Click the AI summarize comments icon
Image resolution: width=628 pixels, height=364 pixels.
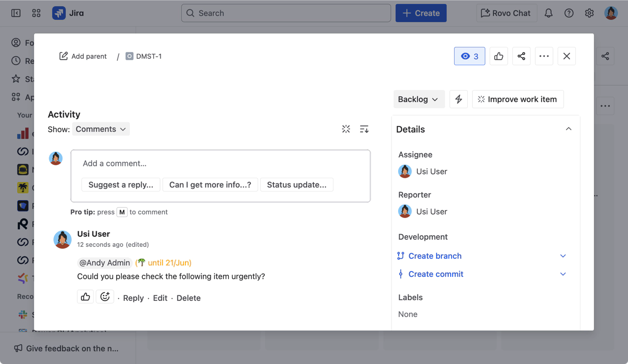point(346,129)
